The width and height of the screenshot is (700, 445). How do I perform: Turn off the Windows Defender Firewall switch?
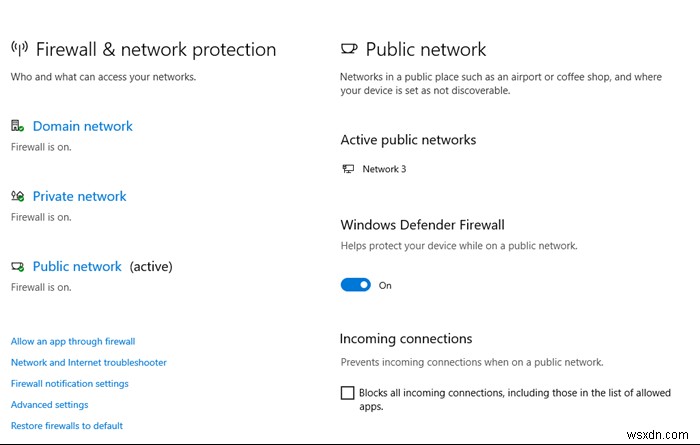(355, 285)
